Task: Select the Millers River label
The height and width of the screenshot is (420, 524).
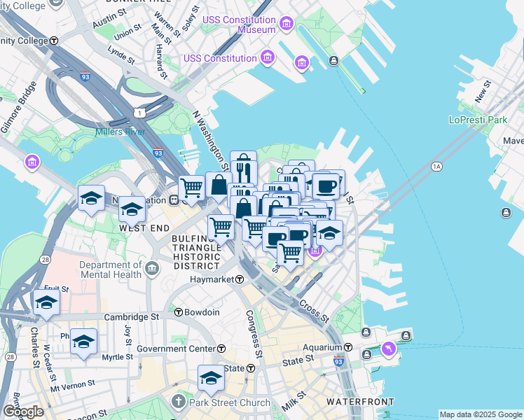Action: click(120, 132)
